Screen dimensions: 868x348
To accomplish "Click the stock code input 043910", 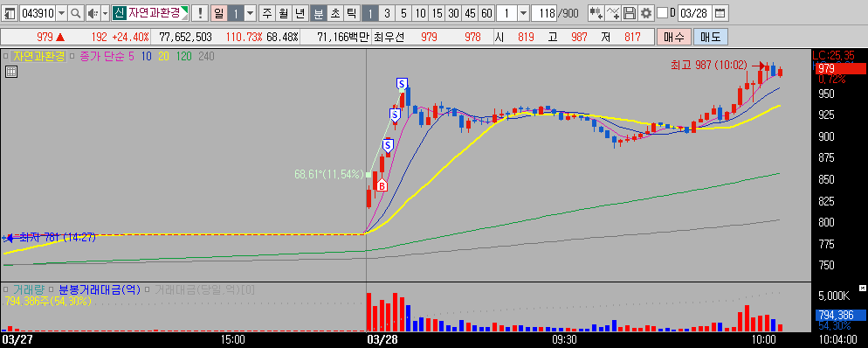I will (37, 13).
